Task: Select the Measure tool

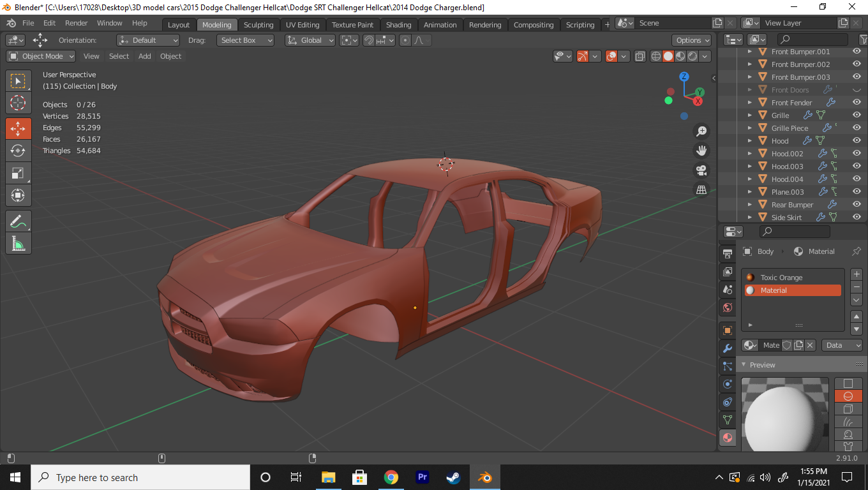Action: pyautogui.click(x=18, y=244)
